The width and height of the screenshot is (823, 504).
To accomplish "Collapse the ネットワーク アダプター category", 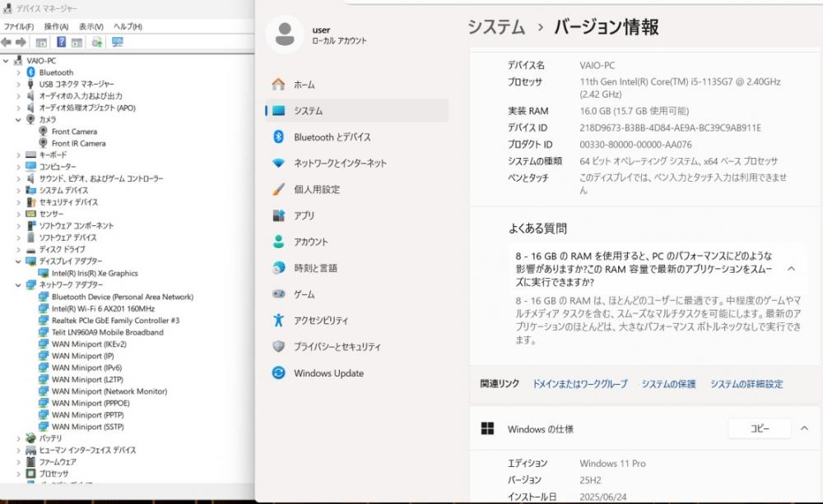I will (x=18, y=284).
